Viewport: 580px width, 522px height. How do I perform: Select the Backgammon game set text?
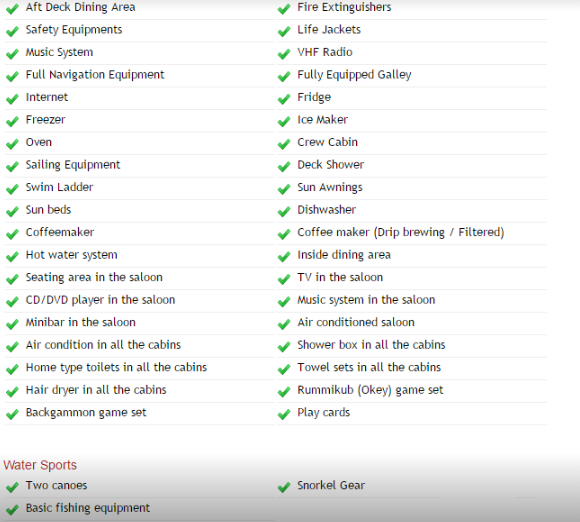86,413
